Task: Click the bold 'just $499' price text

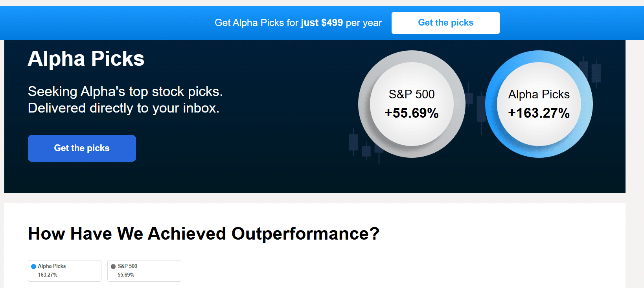Action: pyautogui.click(x=322, y=23)
